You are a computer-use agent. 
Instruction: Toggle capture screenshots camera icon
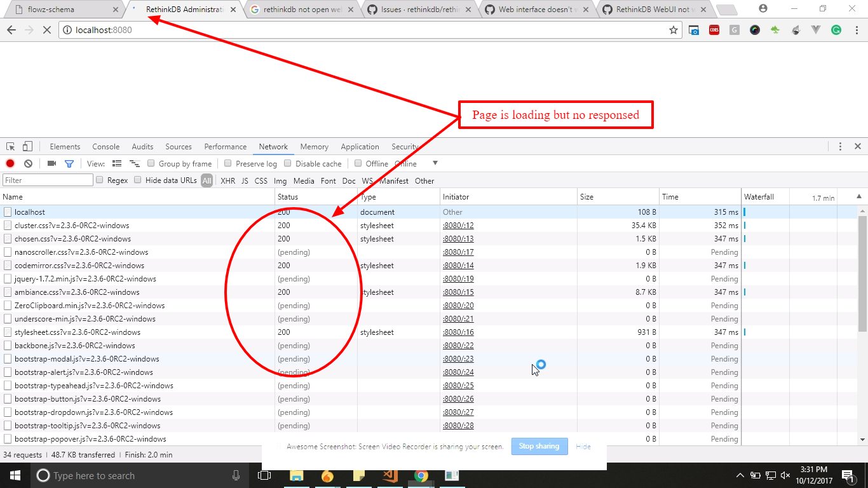tap(52, 163)
